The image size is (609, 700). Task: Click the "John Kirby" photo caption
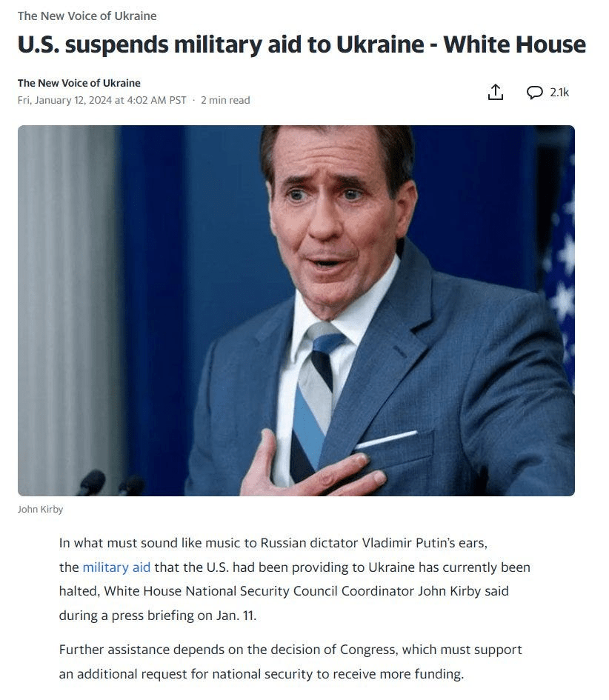(40, 509)
